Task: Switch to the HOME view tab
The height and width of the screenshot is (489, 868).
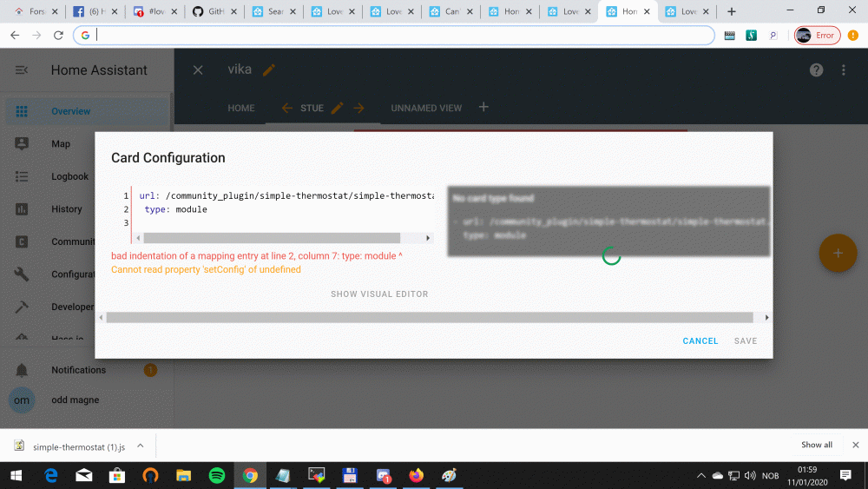Action: 241,109
